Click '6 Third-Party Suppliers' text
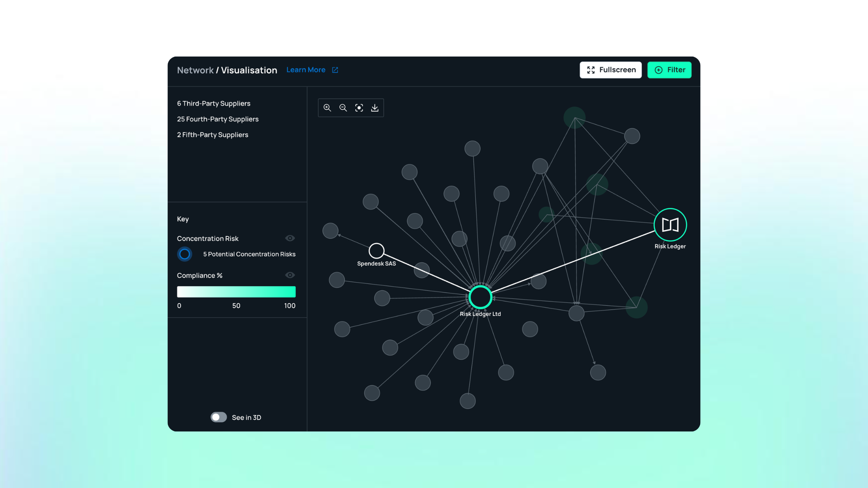868x488 pixels. point(214,103)
